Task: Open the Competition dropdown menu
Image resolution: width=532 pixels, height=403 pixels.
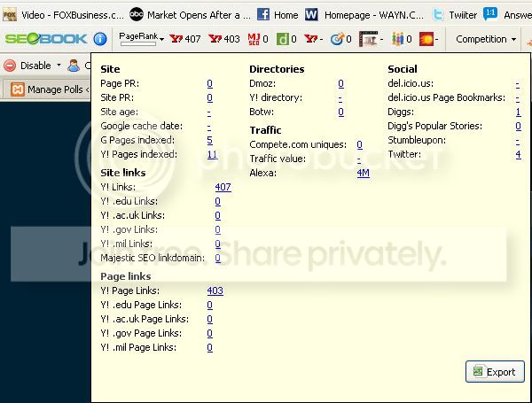Action: (x=486, y=39)
